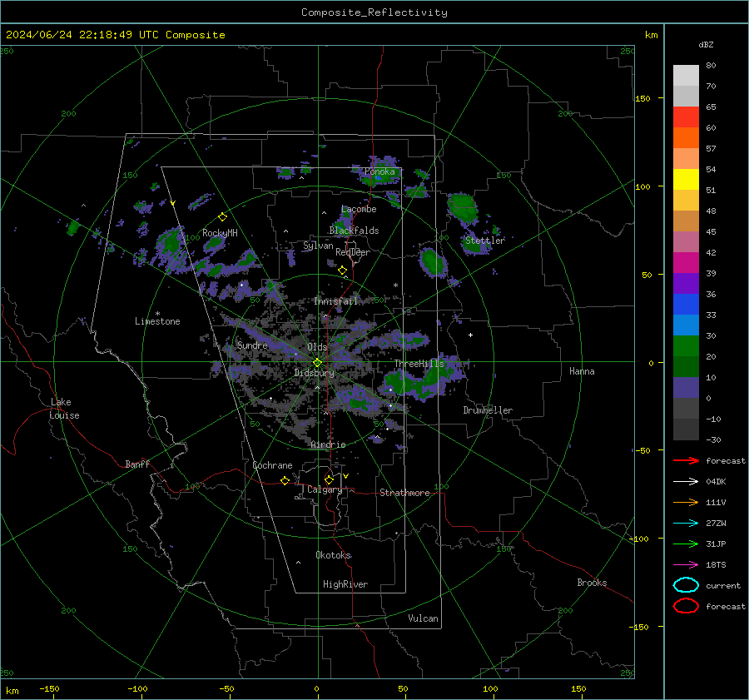Click the cyan 27ZW arrow icon
This screenshot has height=700, width=749.
tap(686, 524)
